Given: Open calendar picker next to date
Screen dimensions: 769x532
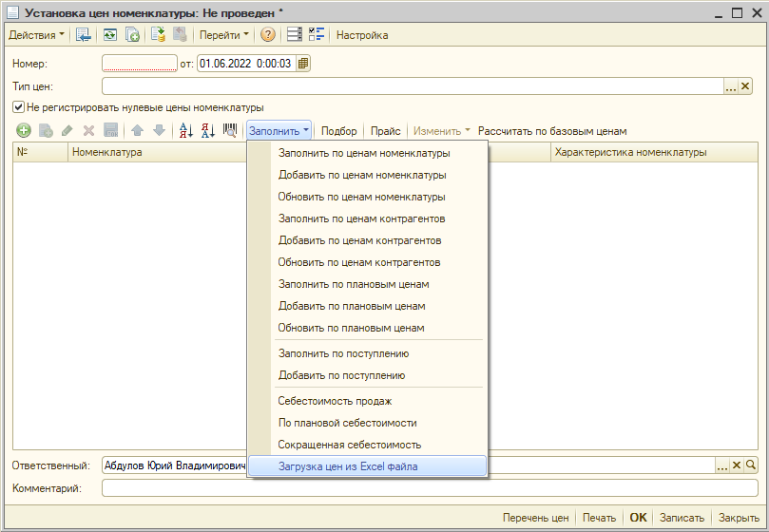Looking at the screenshot, I should (303, 64).
